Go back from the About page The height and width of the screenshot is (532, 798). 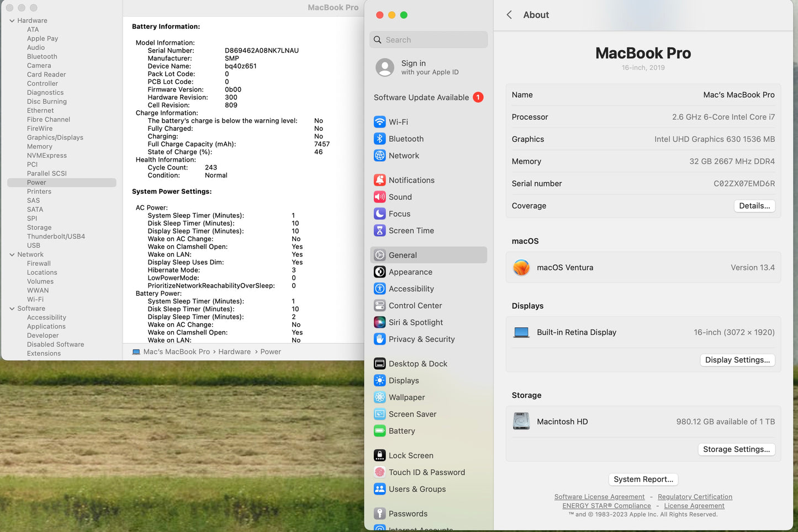(x=509, y=15)
